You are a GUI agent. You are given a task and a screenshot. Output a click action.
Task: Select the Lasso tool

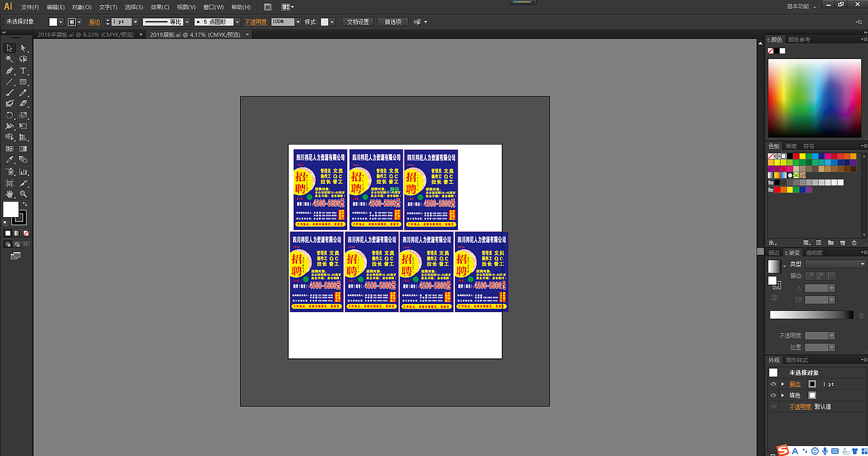[x=23, y=60]
